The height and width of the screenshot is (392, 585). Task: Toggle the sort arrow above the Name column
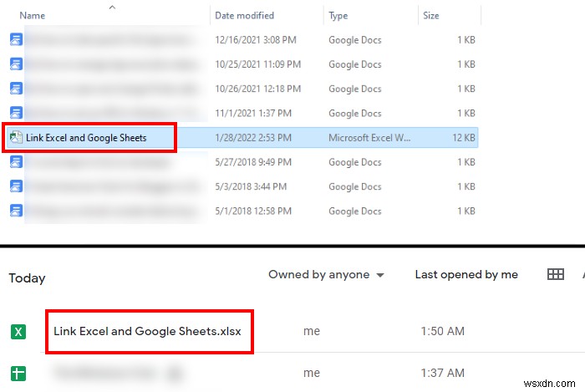pos(112,7)
